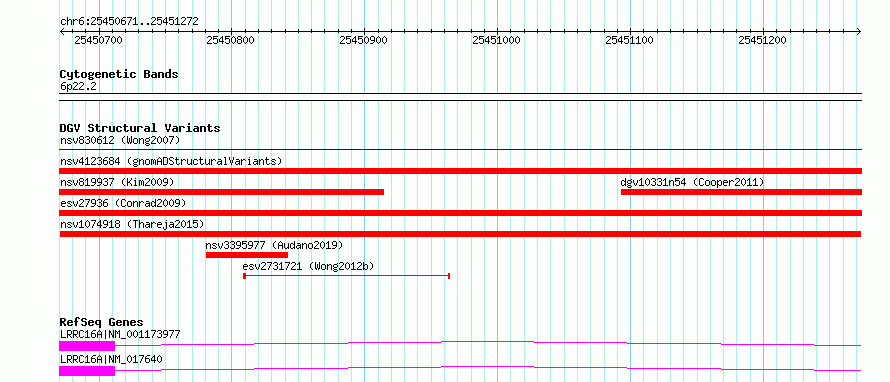Open variant nsv830612 (Wong2007) label
This screenshot has width=890, height=382.
[x=120, y=140]
